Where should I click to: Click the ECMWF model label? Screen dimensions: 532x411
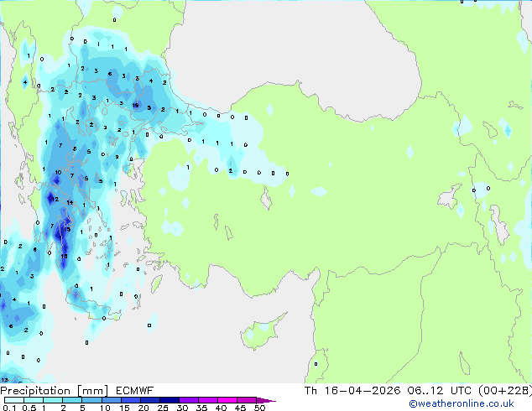click(x=135, y=391)
